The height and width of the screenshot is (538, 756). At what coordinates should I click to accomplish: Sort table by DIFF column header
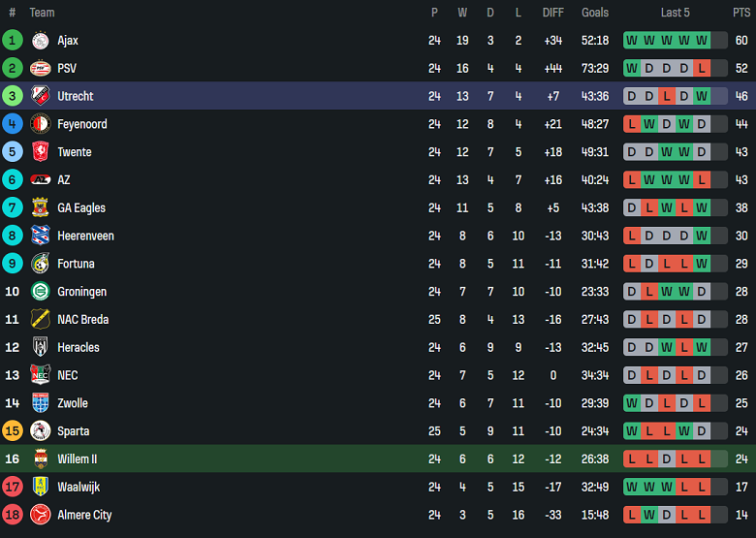tap(553, 13)
